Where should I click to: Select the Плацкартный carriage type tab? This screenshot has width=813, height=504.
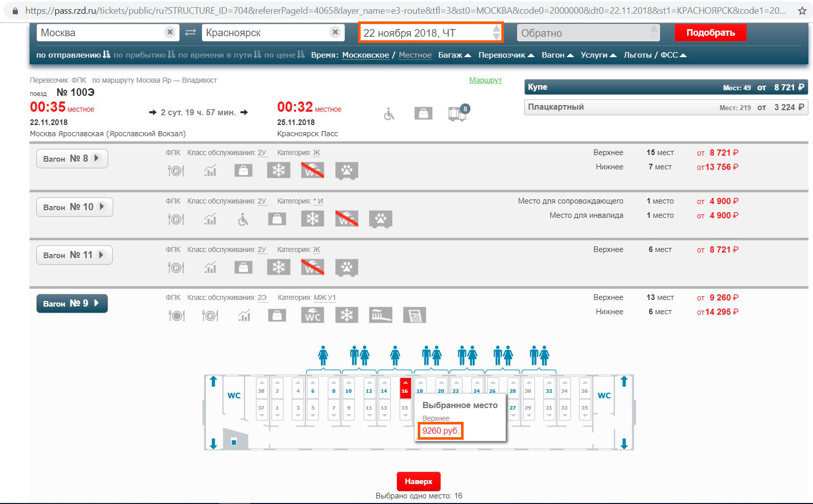pos(666,107)
